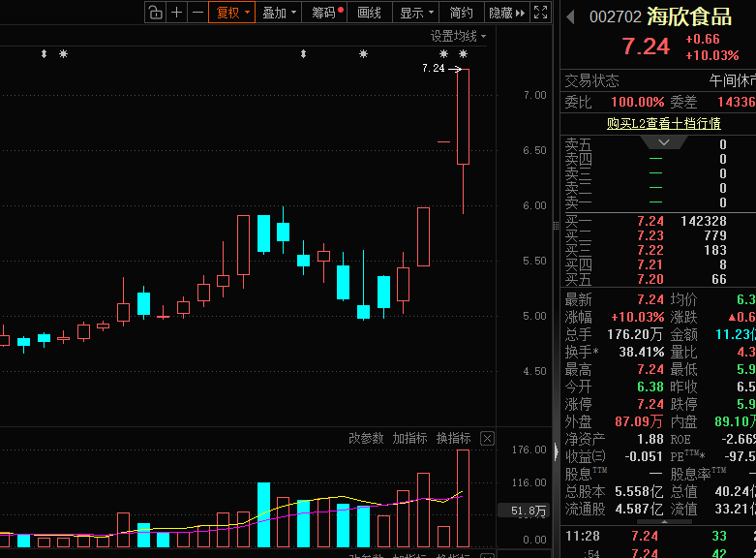
Task: Click the overflow double-arrow next to 隐藏
Action: click(x=521, y=13)
